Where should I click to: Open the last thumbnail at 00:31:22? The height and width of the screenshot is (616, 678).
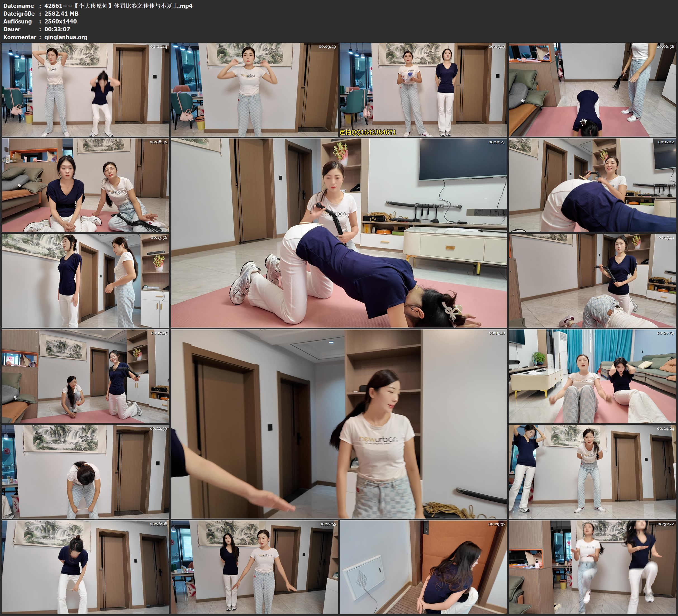(x=593, y=567)
